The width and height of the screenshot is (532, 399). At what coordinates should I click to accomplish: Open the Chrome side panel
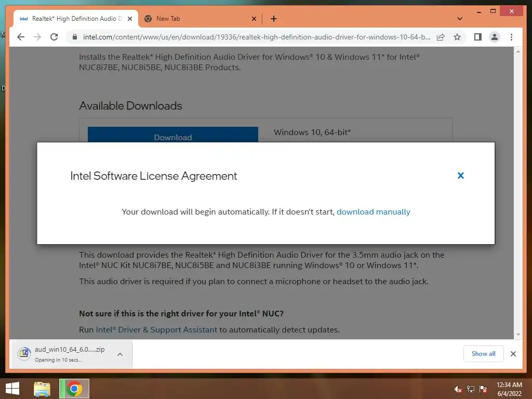(478, 37)
